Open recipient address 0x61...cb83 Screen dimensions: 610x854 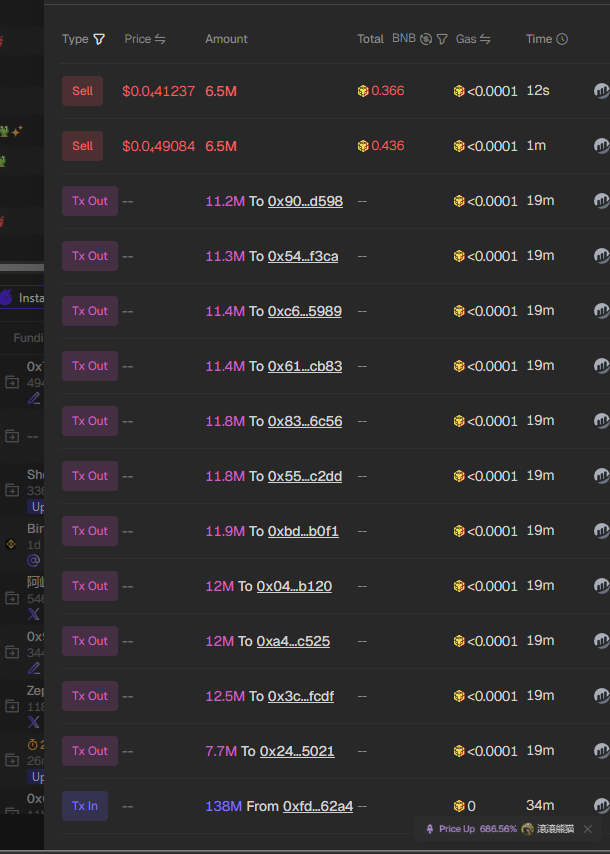[x=304, y=366]
